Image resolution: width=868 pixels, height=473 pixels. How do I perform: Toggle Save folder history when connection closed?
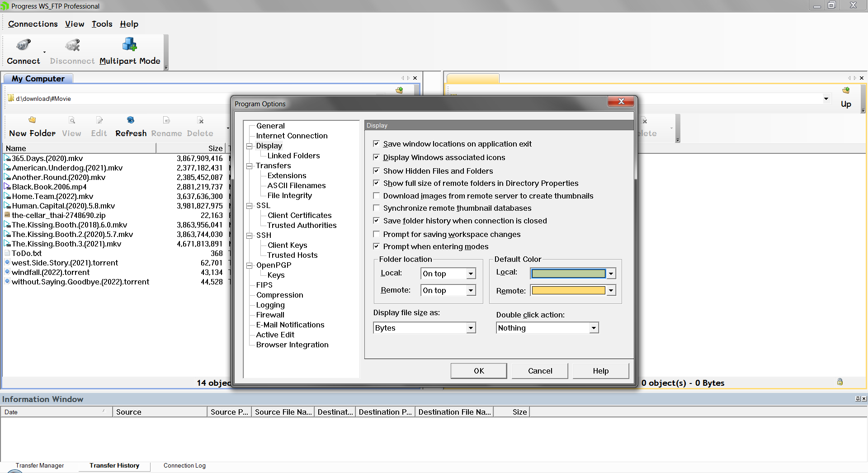(376, 221)
